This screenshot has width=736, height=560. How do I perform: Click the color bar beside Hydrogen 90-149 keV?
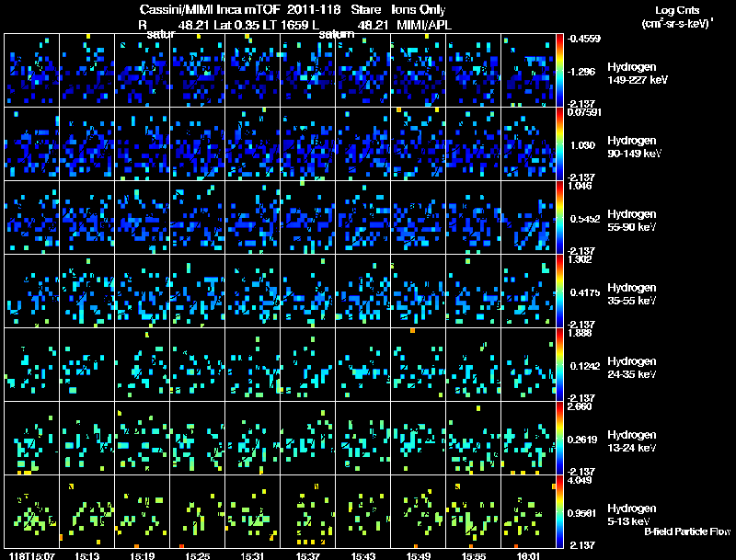tap(559, 143)
